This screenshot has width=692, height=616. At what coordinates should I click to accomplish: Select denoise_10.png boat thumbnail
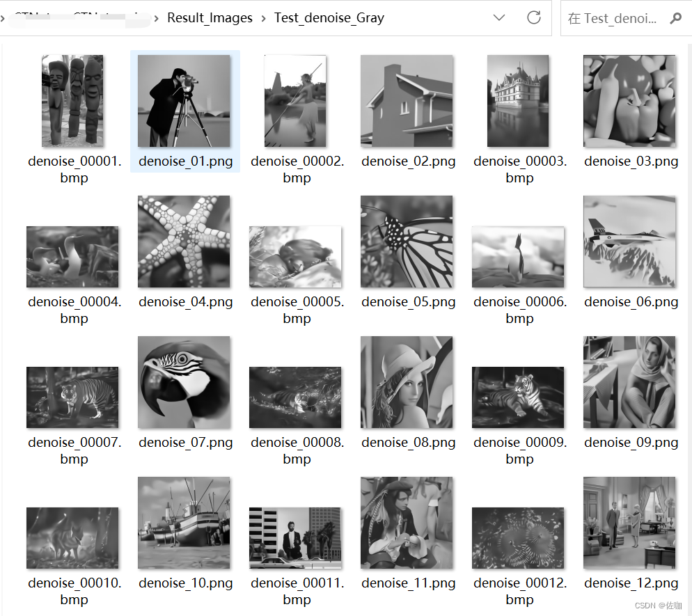point(184,523)
